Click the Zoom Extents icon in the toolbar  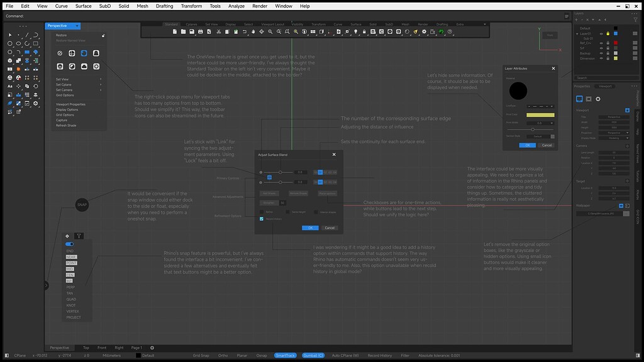click(x=287, y=31)
